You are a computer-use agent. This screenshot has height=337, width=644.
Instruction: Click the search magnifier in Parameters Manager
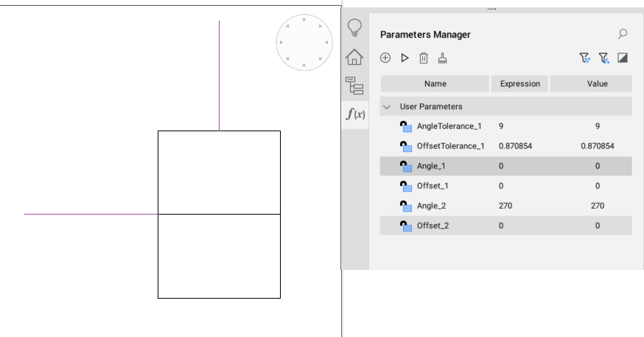tap(623, 34)
